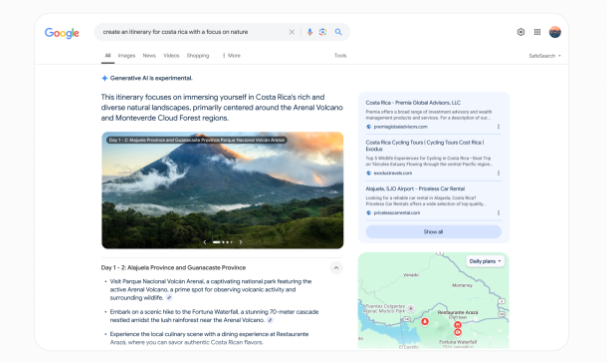This screenshot has height=363, width=607.
Task: Click the Show all button
Action: coord(433,232)
